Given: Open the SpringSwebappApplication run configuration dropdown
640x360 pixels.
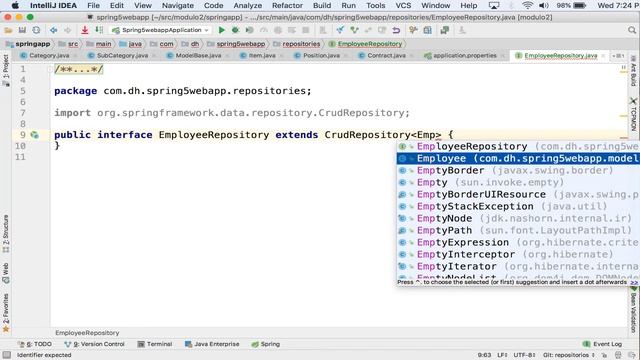Looking at the screenshot, I should [160, 30].
